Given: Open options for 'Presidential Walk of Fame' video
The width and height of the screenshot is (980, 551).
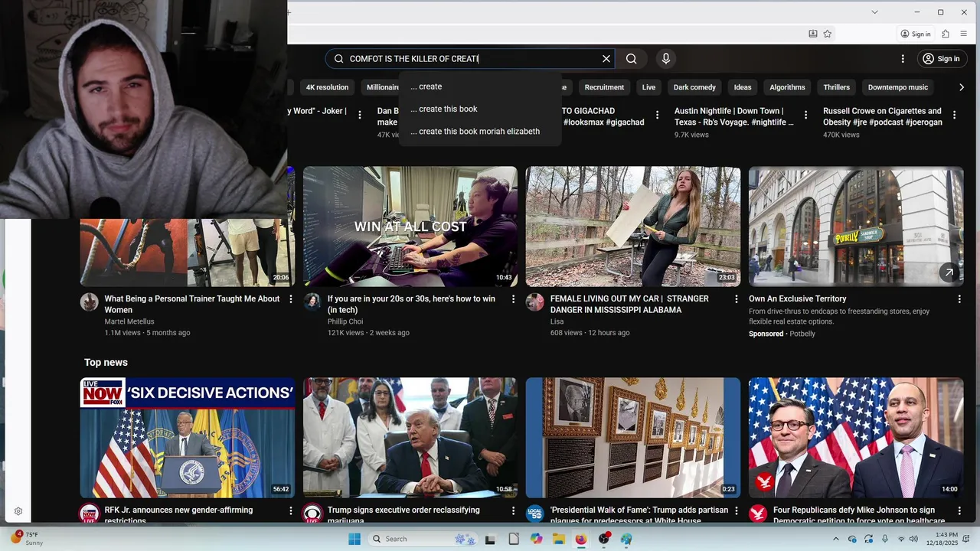Looking at the screenshot, I should tap(737, 510).
